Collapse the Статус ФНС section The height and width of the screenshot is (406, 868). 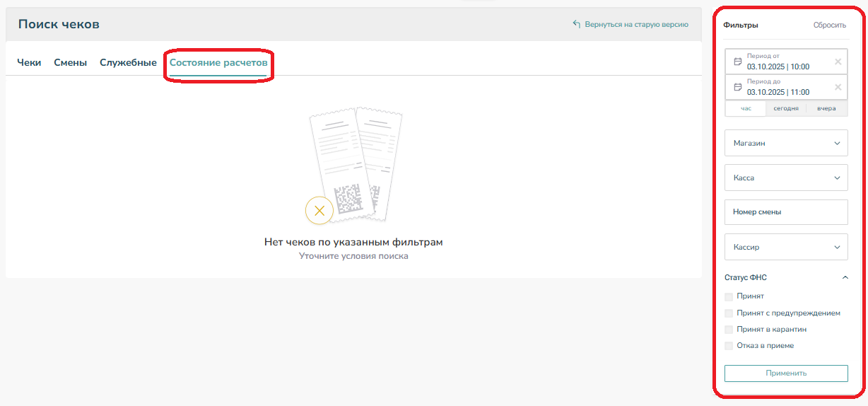[x=845, y=278]
